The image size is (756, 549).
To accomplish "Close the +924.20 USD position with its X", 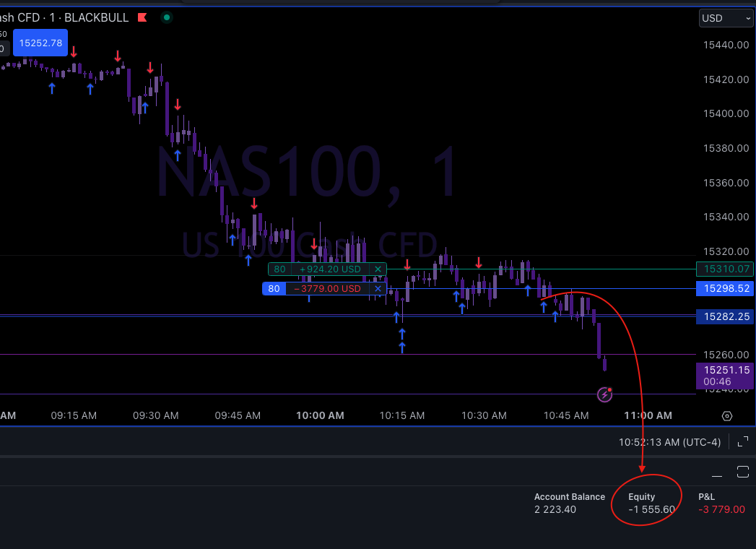I will [x=378, y=269].
